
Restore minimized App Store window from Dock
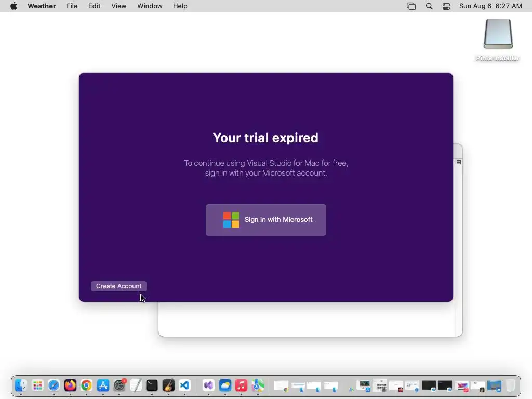tap(363, 386)
